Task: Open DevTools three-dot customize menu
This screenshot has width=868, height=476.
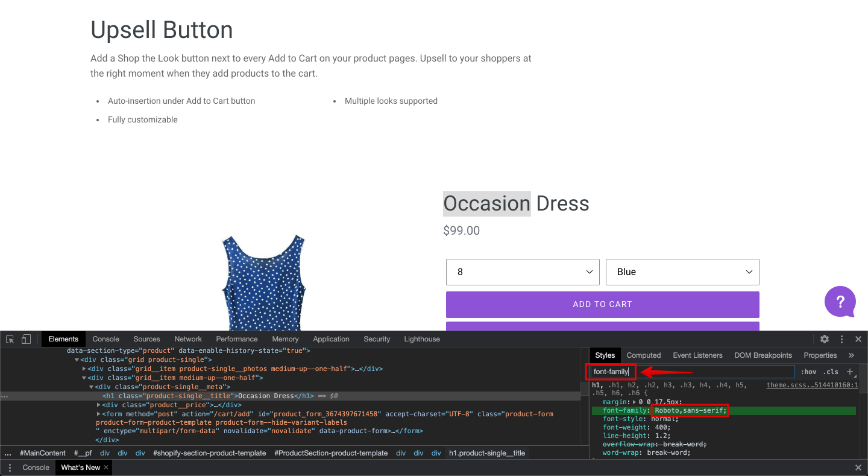Action: (x=841, y=339)
